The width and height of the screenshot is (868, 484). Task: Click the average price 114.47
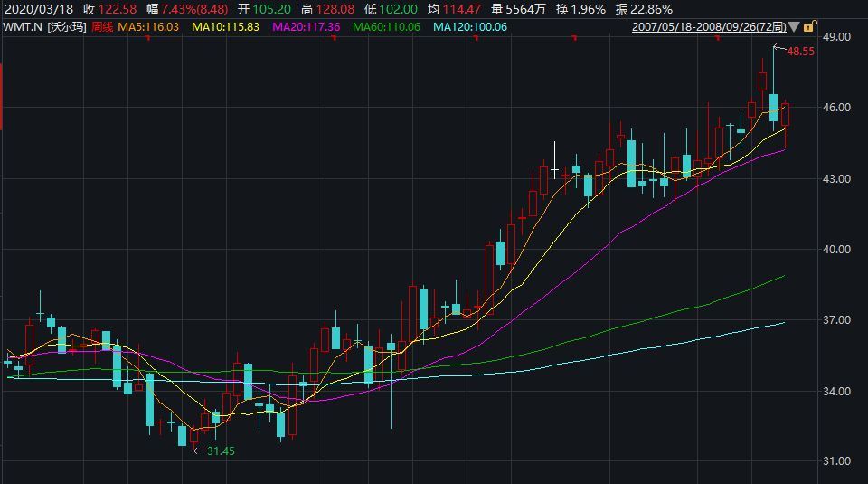tap(462, 9)
